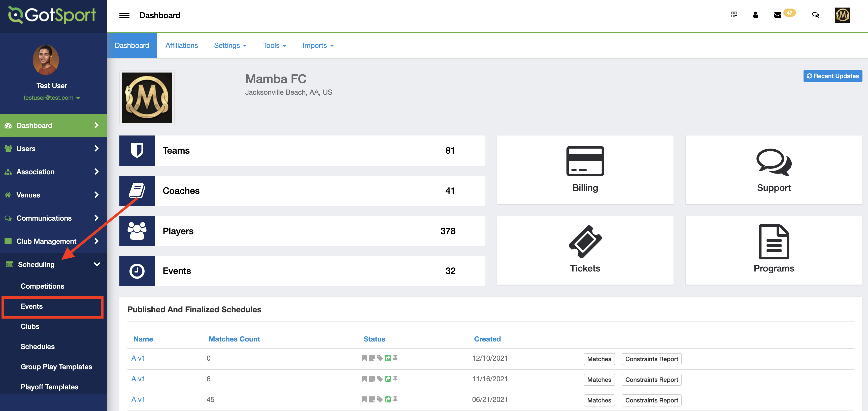Viewport: 868px width, 411px height.
Task: Click the tag status icon in 06/21/2021 row
Action: pyautogui.click(x=380, y=400)
